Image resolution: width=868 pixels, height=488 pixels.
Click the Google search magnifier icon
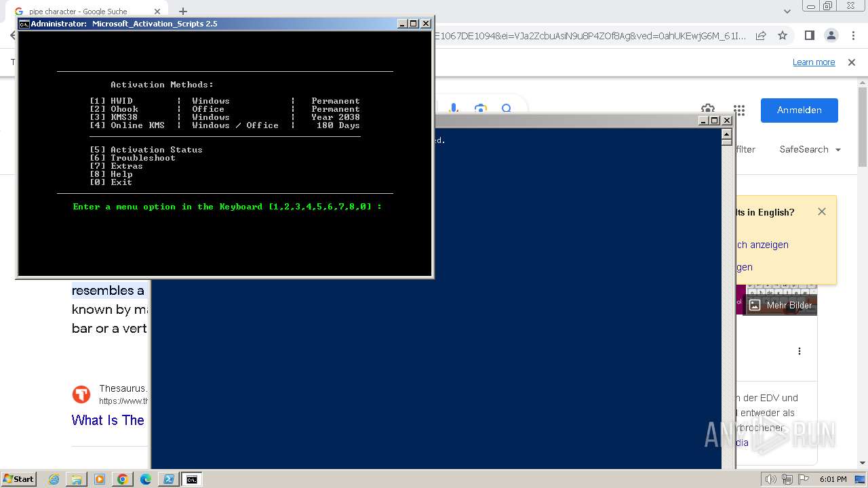click(x=507, y=109)
